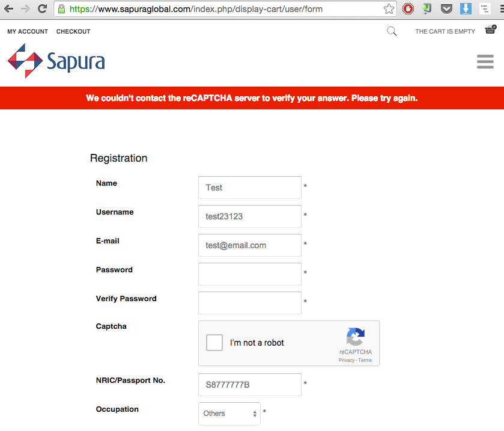
Task: Click the browser address bar URL
Action: [196, 9]
